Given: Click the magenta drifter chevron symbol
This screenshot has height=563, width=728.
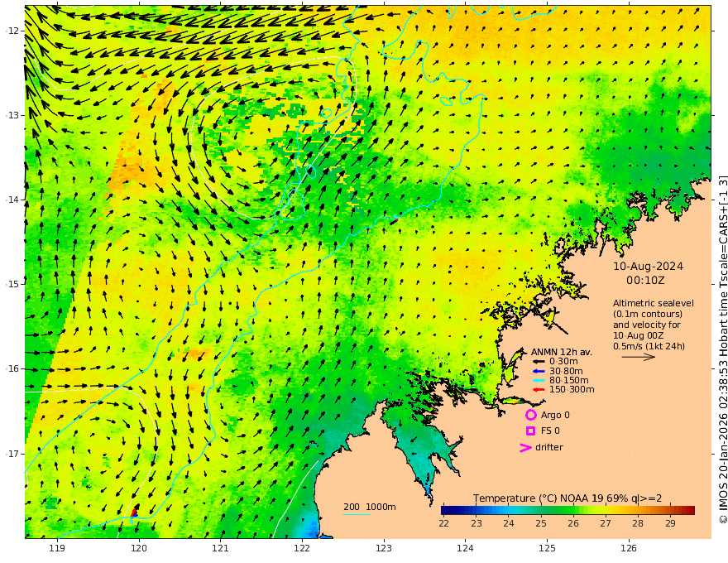Looking at the screenshot, I should coord(525,448).
